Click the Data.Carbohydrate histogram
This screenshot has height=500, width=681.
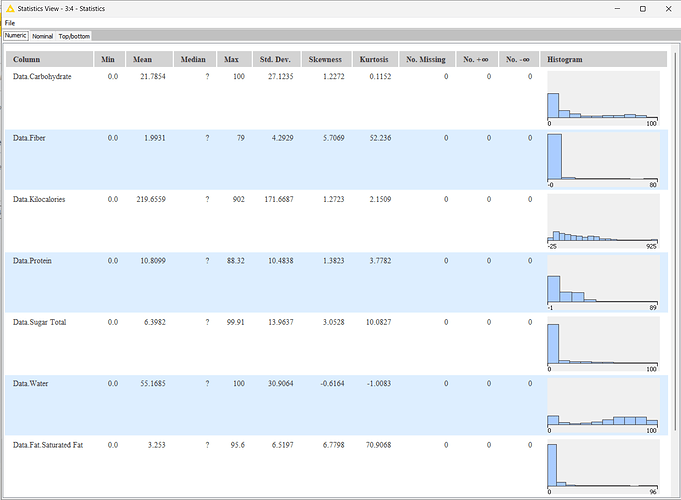603,99
